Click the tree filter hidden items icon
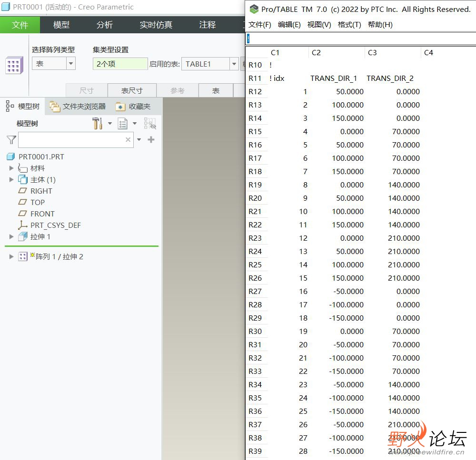The height and width of the screenshot is (460, 476). point(150,124)
